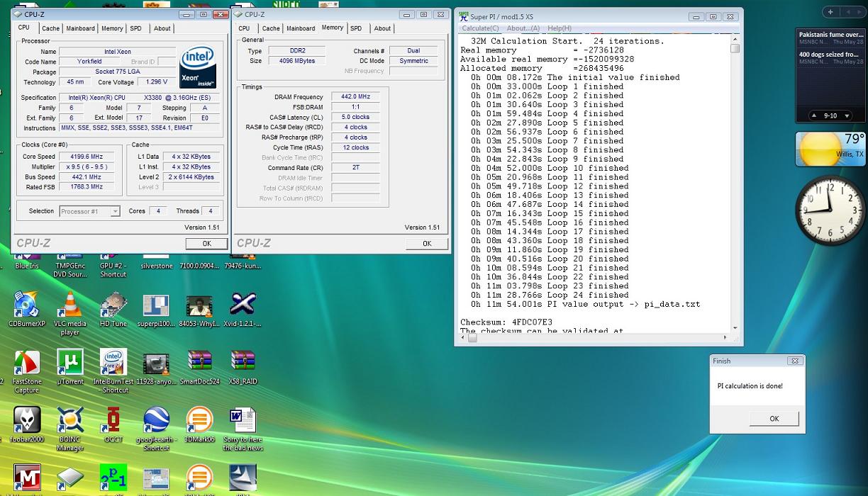Image resolution: width=868 pixels, height=496 pixels.
Task: Click the memory Size field showing 4096 MBytes
Action: point(296,61)
